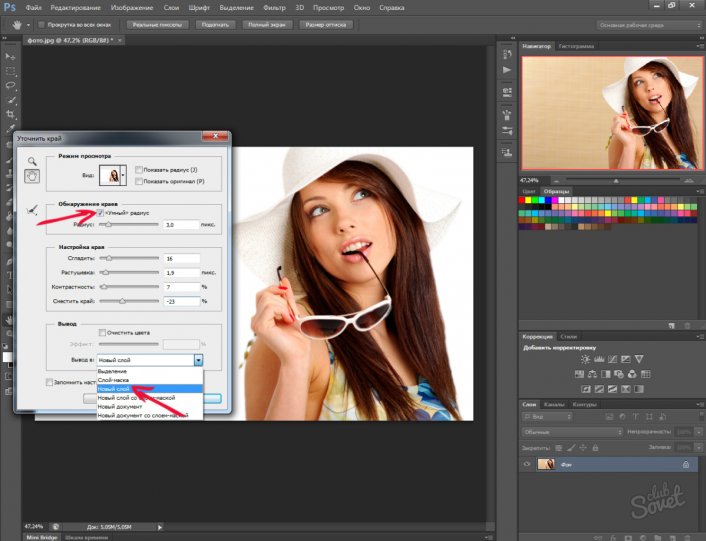Switch to the "Стили" tab
Image resolution: width=706 pixels, height=541 pixels.
(x=569, y=336)
